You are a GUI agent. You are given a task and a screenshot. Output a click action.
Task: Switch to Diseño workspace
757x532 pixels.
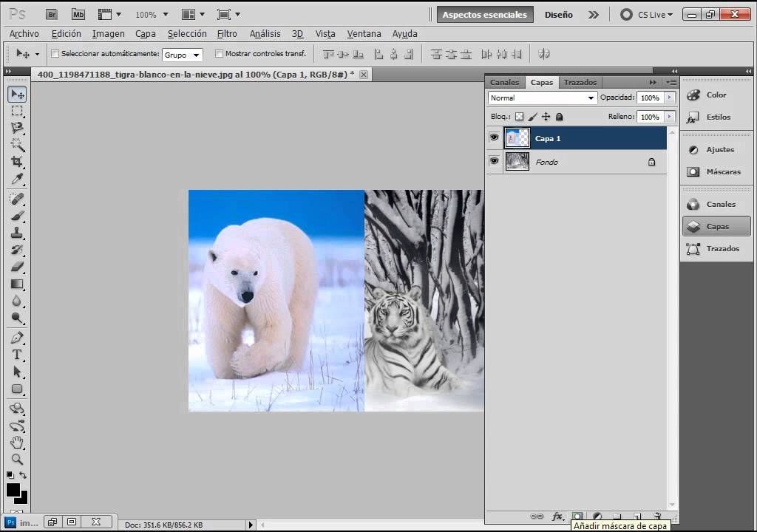point(559,15)
